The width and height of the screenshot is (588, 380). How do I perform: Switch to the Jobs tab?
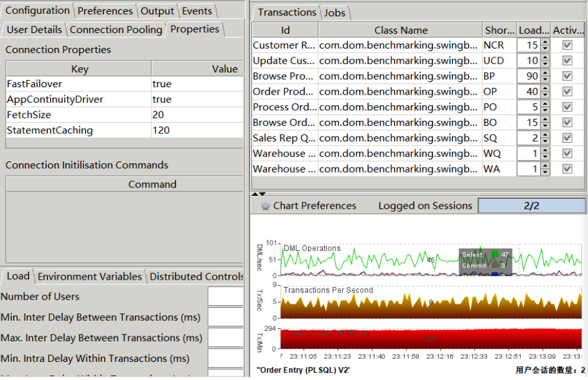tap(335, 12)
